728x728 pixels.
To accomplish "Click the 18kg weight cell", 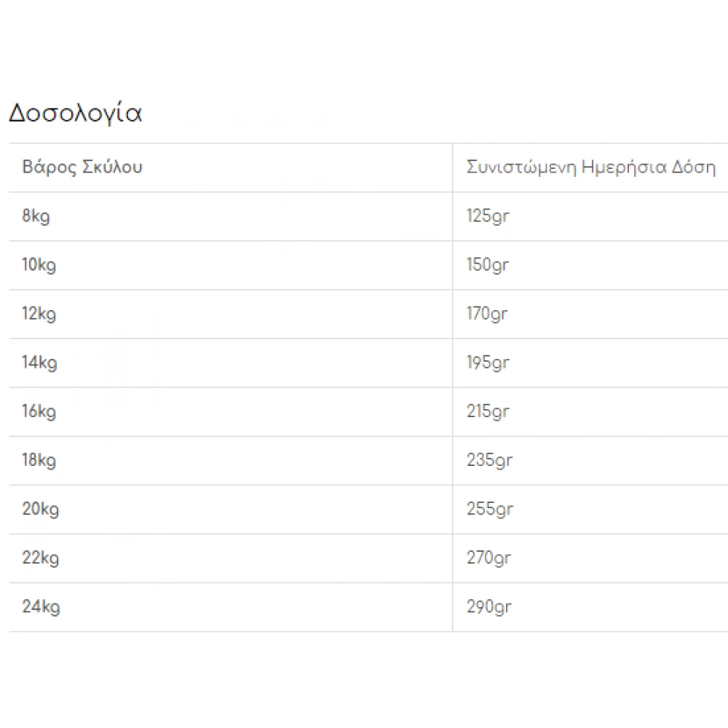I will click(x=39, y=460).
